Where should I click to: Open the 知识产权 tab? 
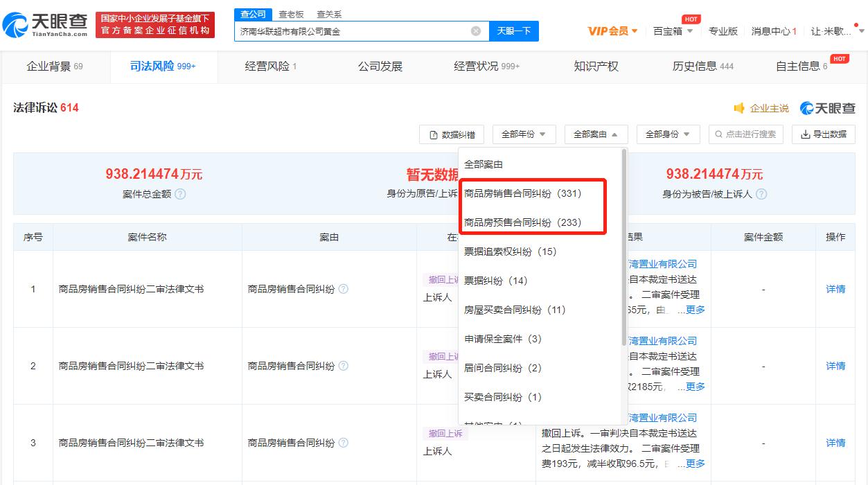[x=596, y=67]
